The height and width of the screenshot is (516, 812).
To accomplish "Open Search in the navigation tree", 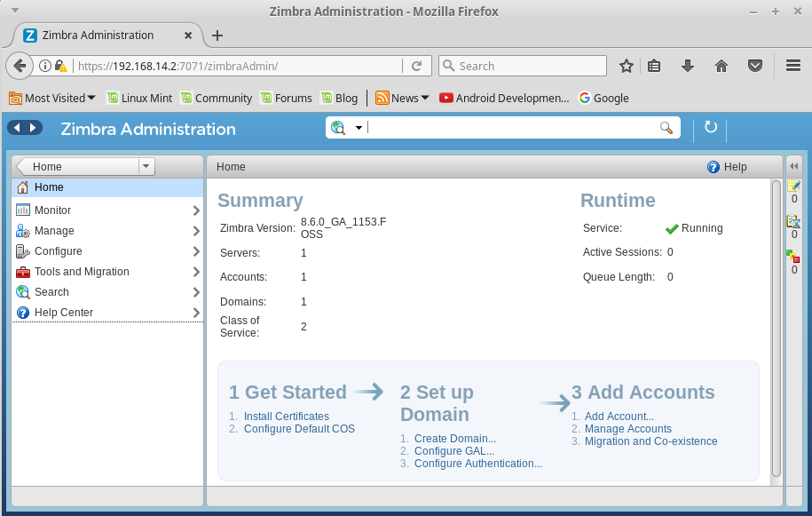I will 107,291.
